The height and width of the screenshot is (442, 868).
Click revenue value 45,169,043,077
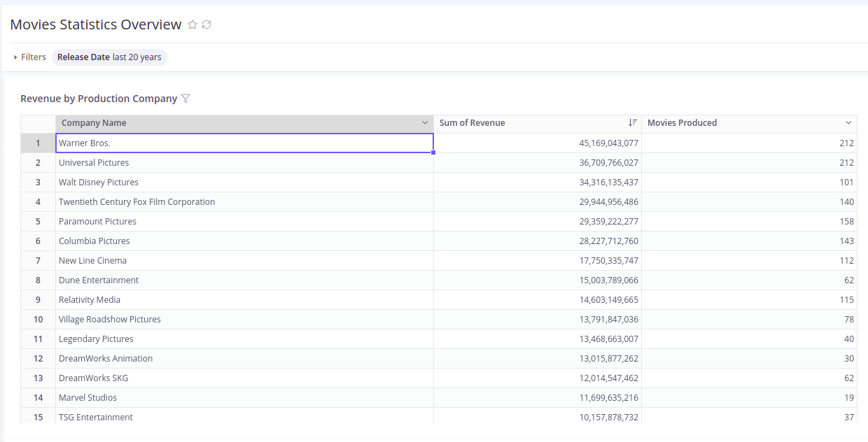[x=538, y=143]
